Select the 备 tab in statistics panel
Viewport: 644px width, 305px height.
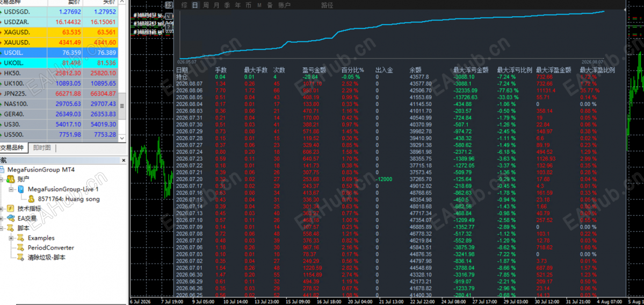270,5
